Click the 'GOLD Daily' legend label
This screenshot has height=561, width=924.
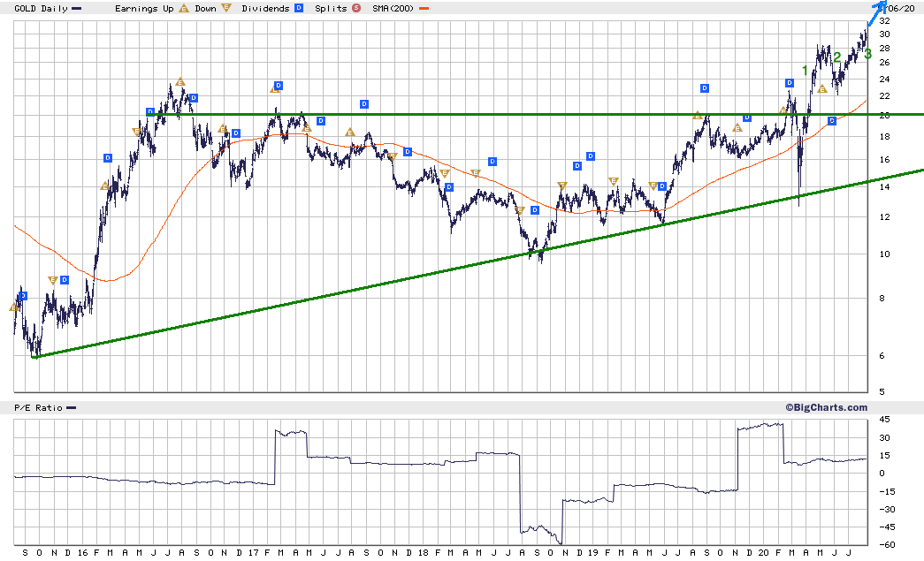[41, 9]
